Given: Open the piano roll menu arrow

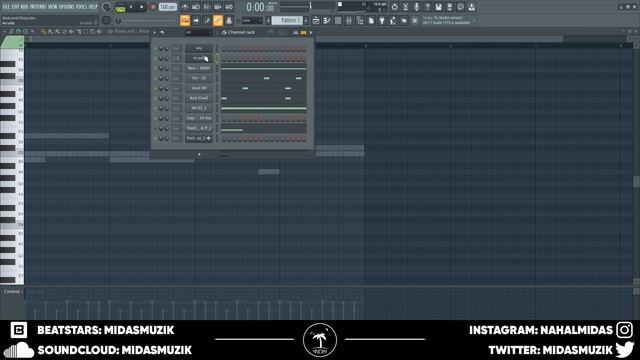Looking at the screenshot, I should (4, 31).
